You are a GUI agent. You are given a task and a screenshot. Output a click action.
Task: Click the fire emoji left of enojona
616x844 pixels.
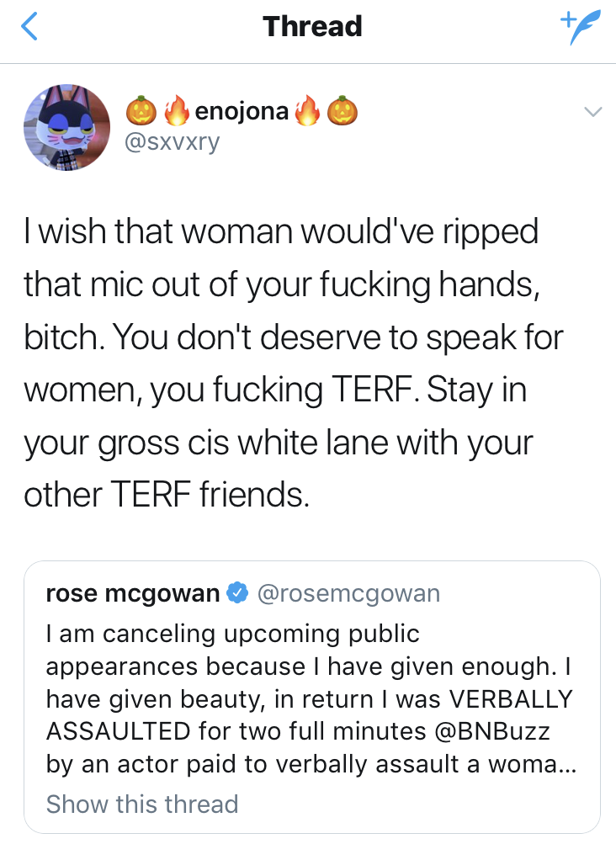point(175,111)
